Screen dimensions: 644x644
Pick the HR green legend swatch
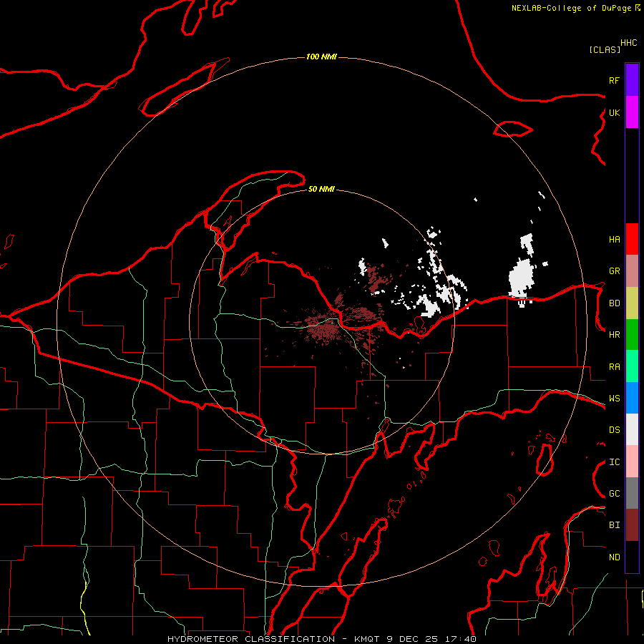(632, 335)
